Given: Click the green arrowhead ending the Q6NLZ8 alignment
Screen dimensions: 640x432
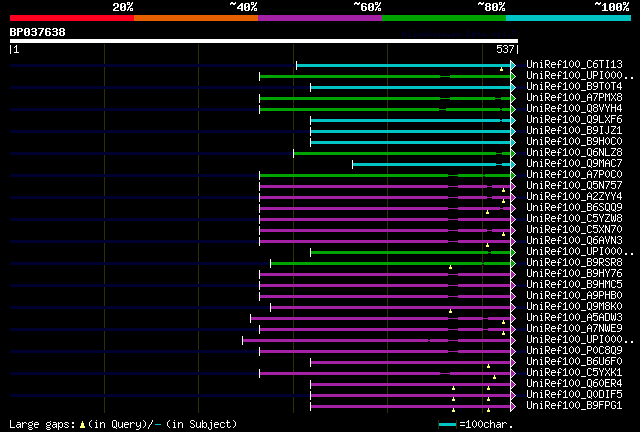Looking at the screenshot, I should [x=513, y=154].
